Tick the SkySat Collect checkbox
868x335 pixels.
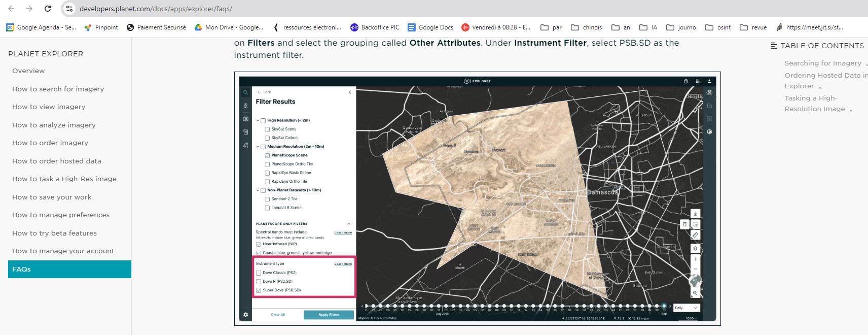point(267,138)
